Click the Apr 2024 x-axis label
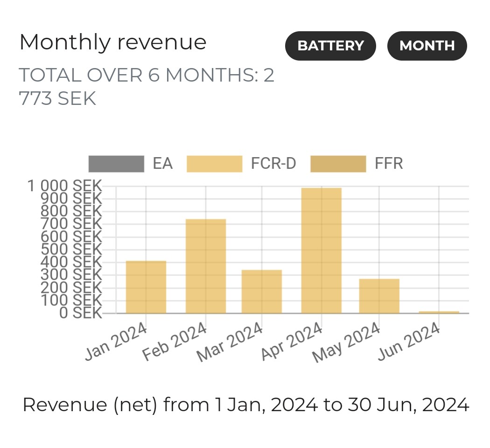Viewport: 490px width, 448px height. click(x=292, y=342)
